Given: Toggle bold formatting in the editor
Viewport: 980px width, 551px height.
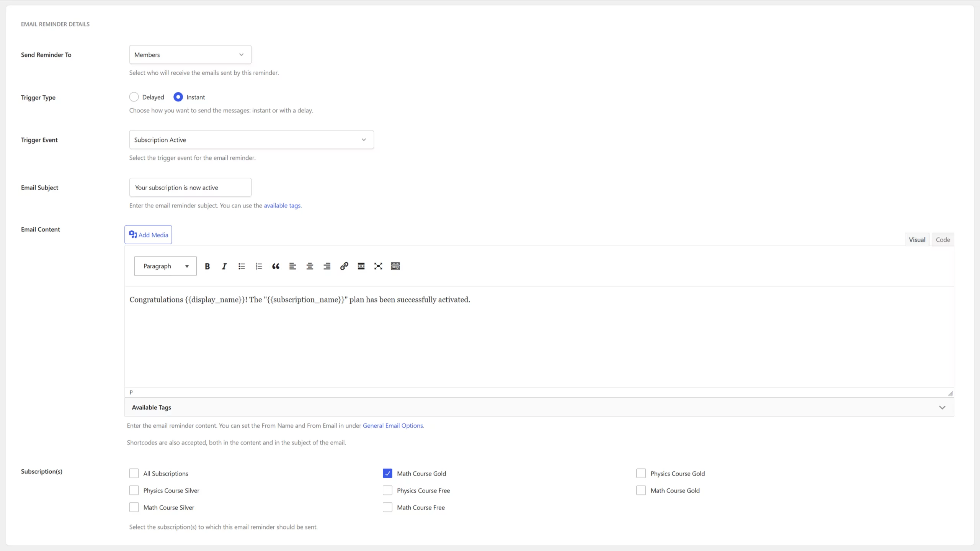Looking at the screenshot, I should 207,266.
